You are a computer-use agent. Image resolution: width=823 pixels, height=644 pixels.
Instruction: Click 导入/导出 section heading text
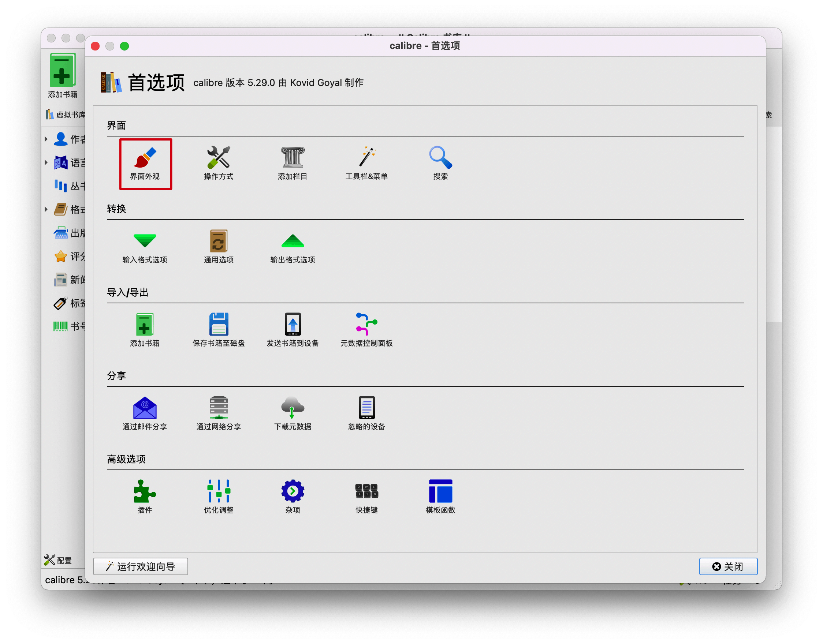tap(128, 292)
